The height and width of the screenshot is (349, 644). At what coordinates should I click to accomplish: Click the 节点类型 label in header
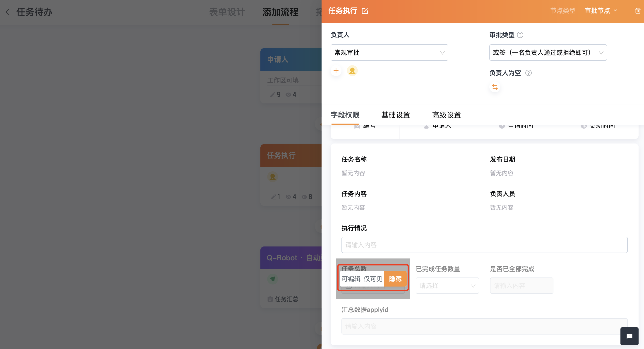click(563, 11)
